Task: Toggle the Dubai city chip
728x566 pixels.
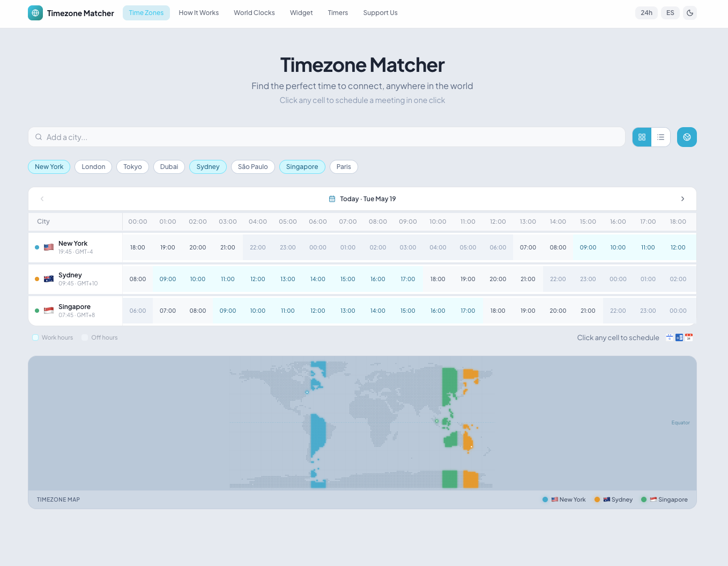Action: (169, 167)
